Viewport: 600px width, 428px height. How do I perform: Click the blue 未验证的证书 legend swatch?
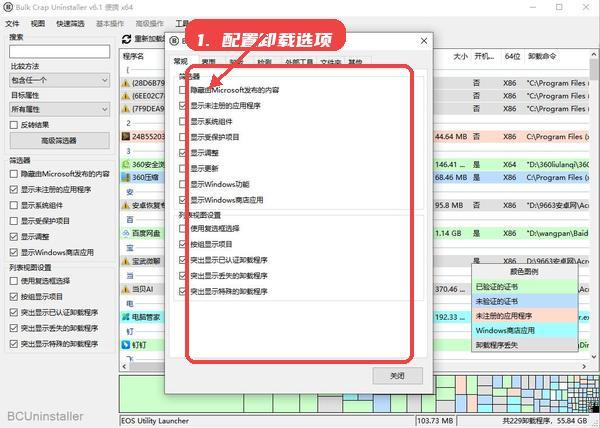[x=524, y=301]
